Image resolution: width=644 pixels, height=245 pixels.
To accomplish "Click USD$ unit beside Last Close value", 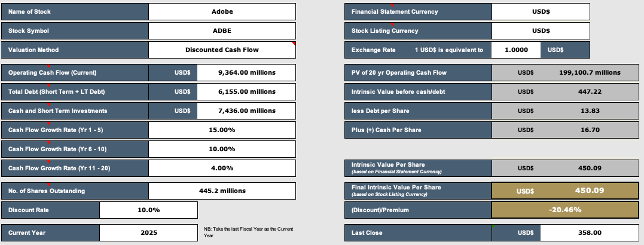I will pyautogui.click(x=525, y=232).
